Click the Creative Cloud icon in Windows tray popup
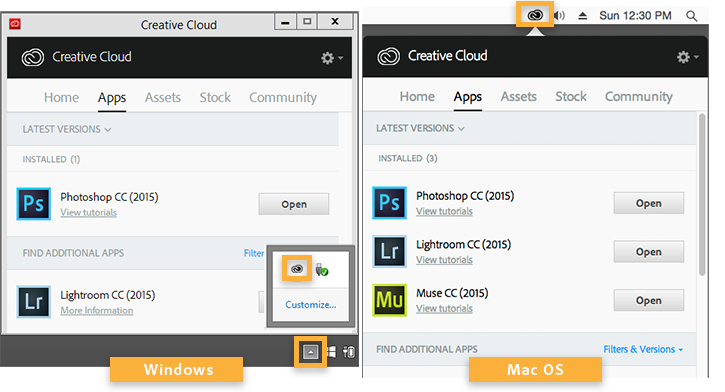The height and width of the screenshot is (392, 725). [x=297, y=269]
